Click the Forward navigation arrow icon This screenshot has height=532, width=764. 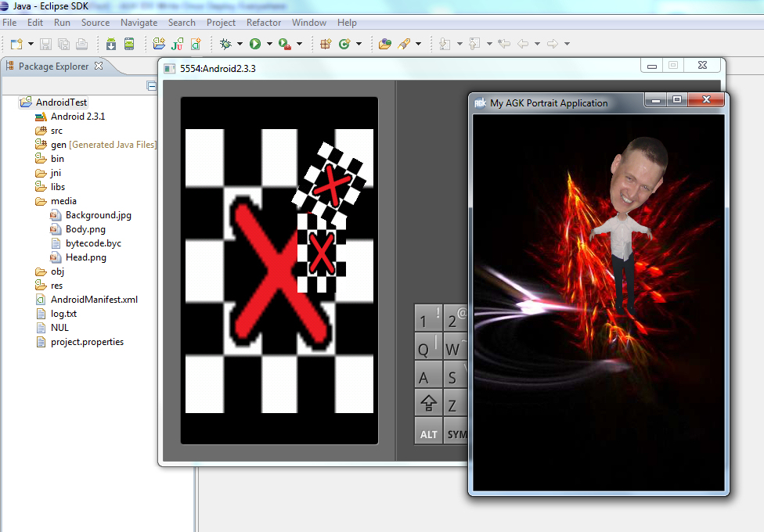click(x=553, y=44)
